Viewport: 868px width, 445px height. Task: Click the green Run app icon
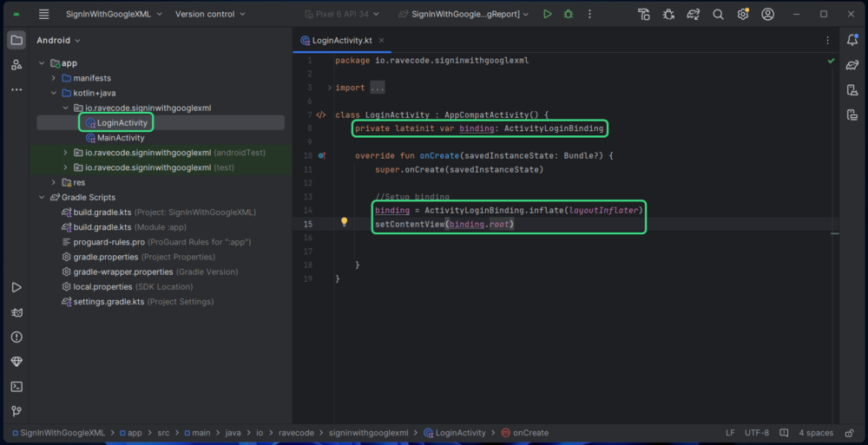tap(547, 14)
